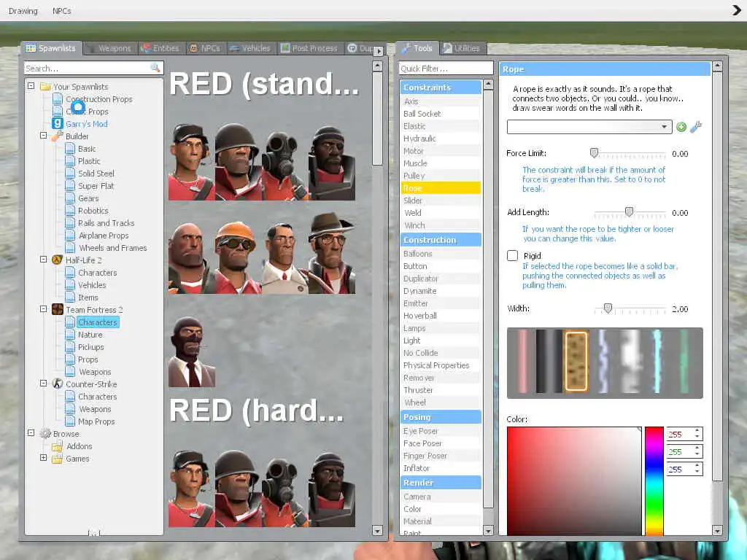This screenshot has width=747, height=560.
Task: Click the spawnlist Search field
Action: 94,68
